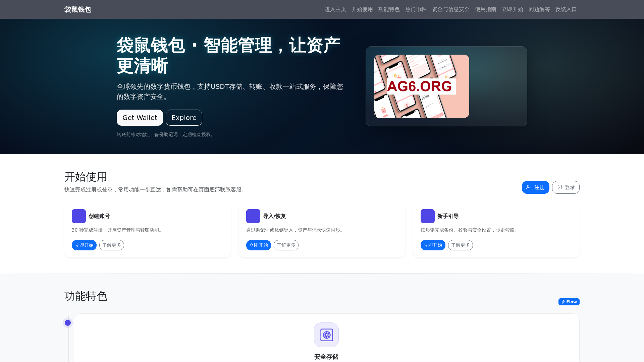
Task: Click the user-plus icon in 注册
Action: point(529,187)
